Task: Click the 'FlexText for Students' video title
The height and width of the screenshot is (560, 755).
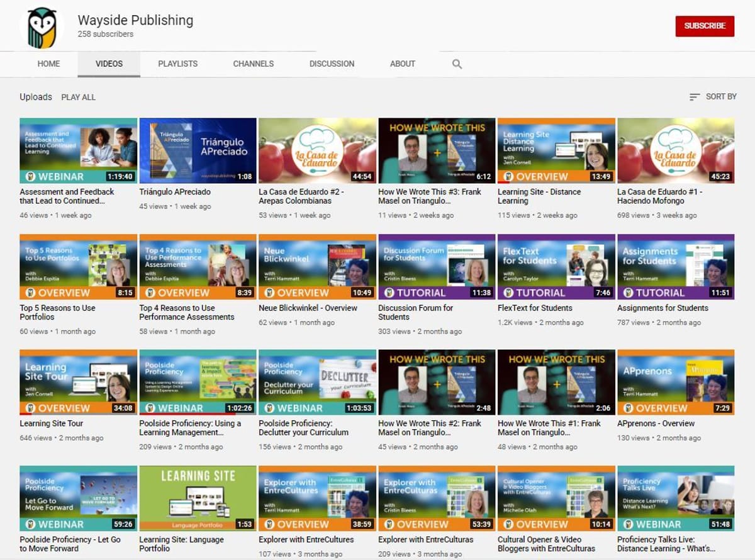Action: pyautogui.click(x=535, y=308)
